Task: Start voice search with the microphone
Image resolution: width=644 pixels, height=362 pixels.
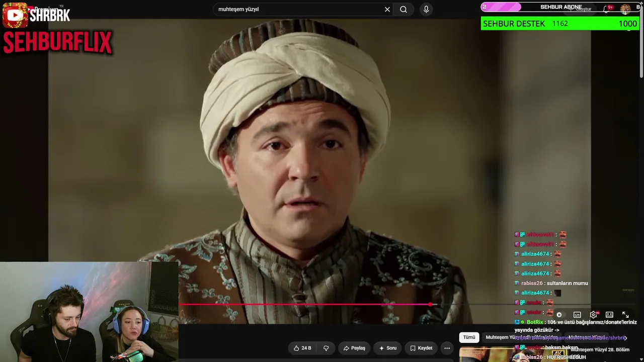Action: coord(426,9)
